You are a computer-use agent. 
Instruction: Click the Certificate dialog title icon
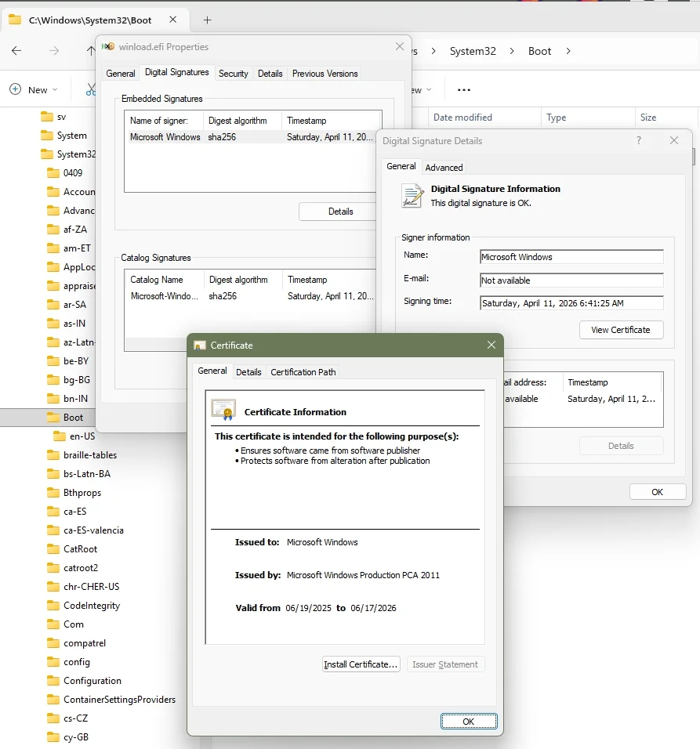point(200,346)
